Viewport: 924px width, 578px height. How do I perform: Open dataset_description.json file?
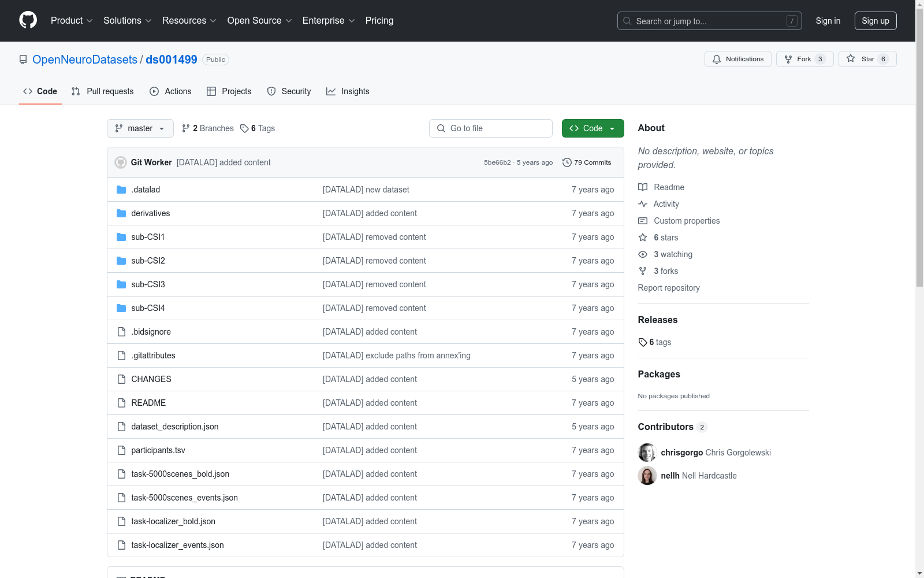click(175, 427)
